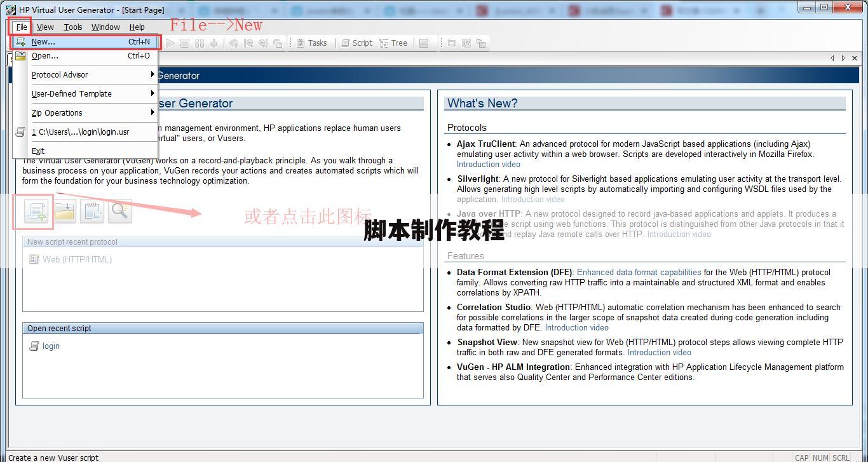Open the Tasks view in toolbar
The image size is (868, 462).
point(311,43)
